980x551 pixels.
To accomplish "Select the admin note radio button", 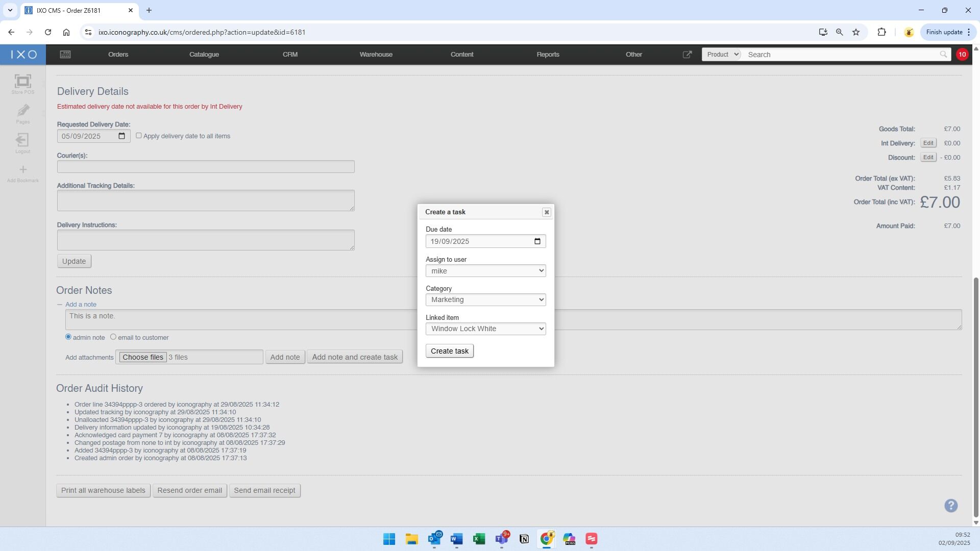I will click(x=68, y=337).
